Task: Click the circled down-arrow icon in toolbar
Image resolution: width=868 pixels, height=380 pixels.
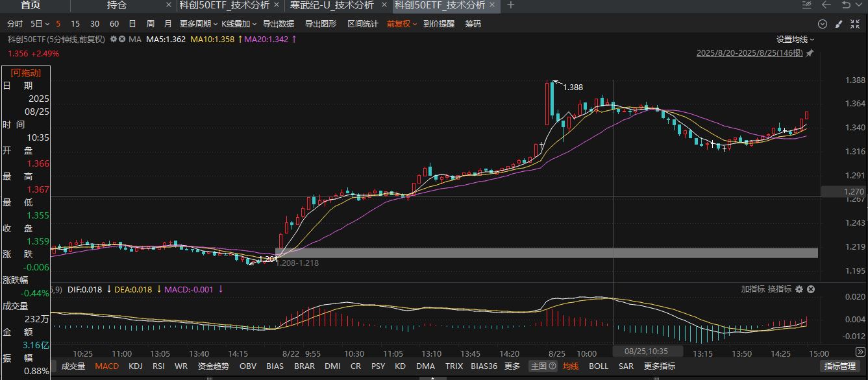Action: click(x=823, y=24)
